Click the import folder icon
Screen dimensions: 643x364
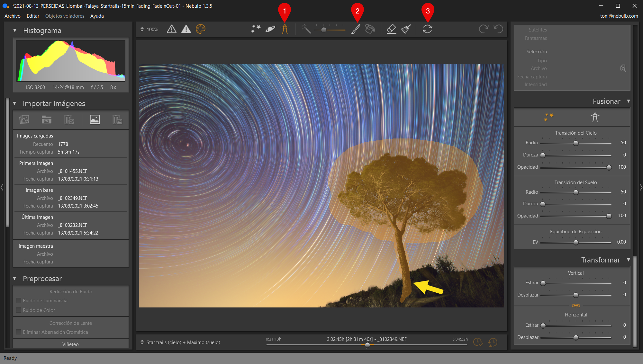click(47, 120)
